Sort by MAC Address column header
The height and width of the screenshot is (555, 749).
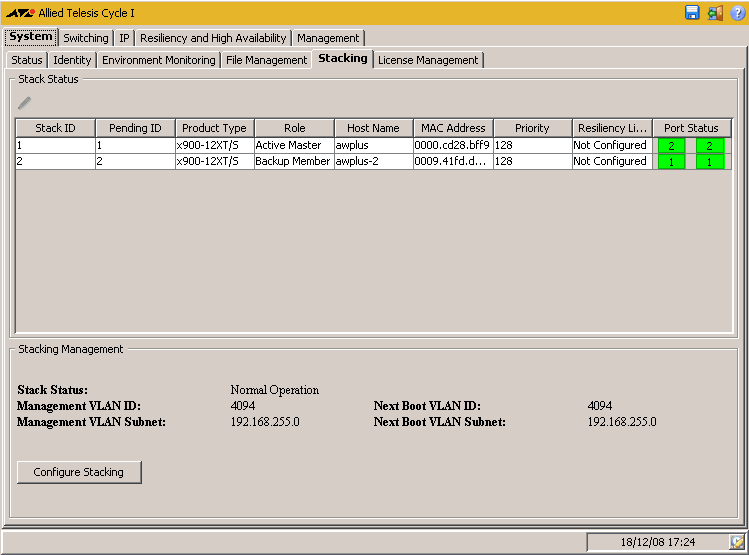tap(453, 128)
